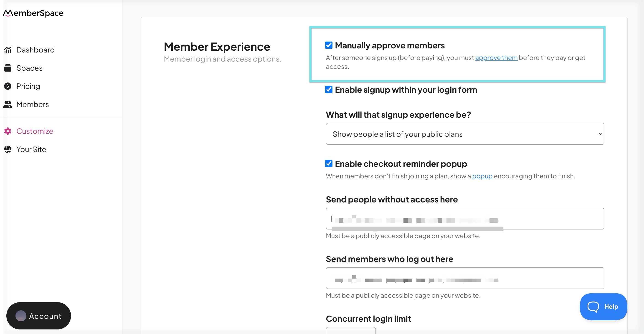Follow the "approve them" link
The height and width of the screenshot is (334, 644).
[496, 58]
